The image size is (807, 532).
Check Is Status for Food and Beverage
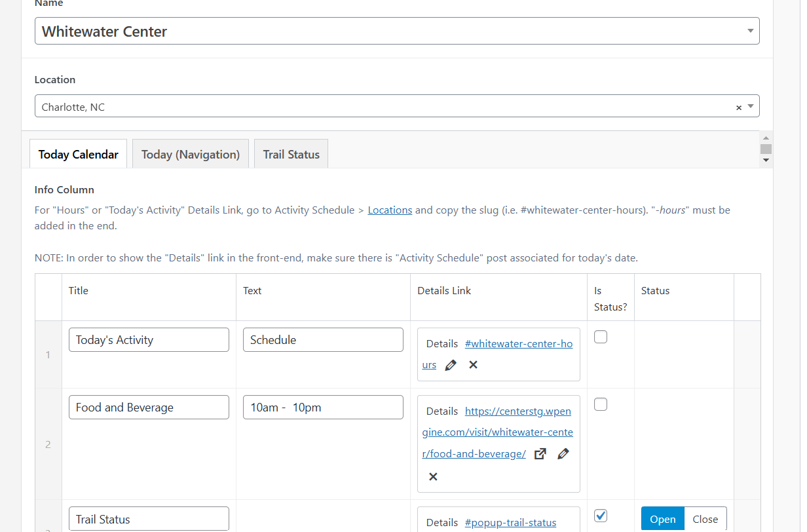[601, 404]
